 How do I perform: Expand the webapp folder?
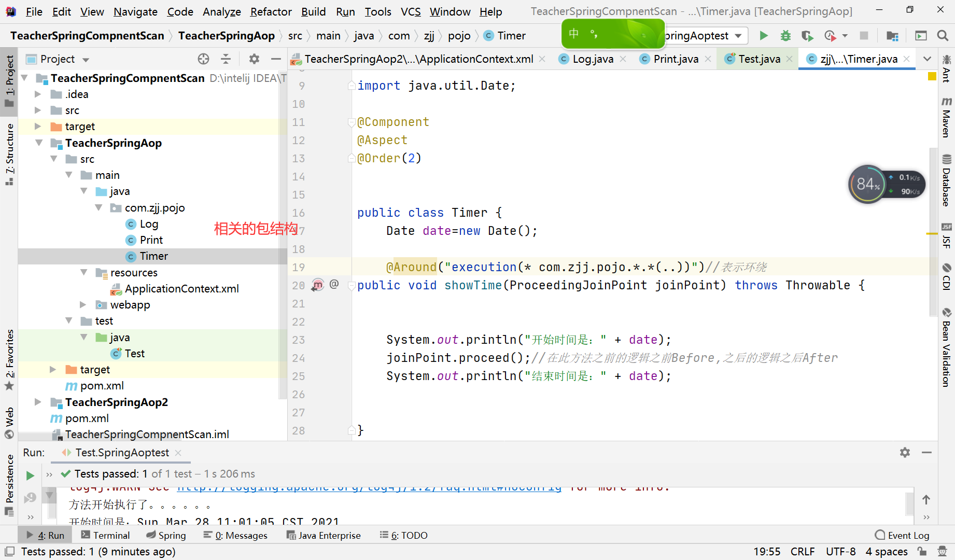(x=83, y=304)
